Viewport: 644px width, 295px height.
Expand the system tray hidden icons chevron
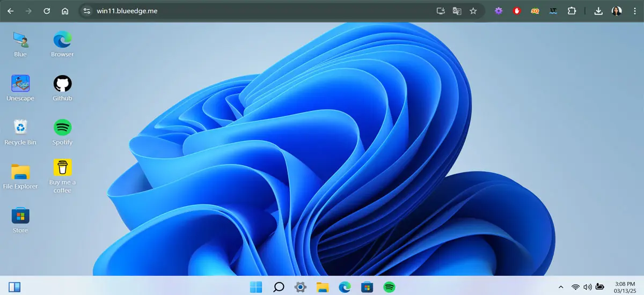tap(561, 287)
